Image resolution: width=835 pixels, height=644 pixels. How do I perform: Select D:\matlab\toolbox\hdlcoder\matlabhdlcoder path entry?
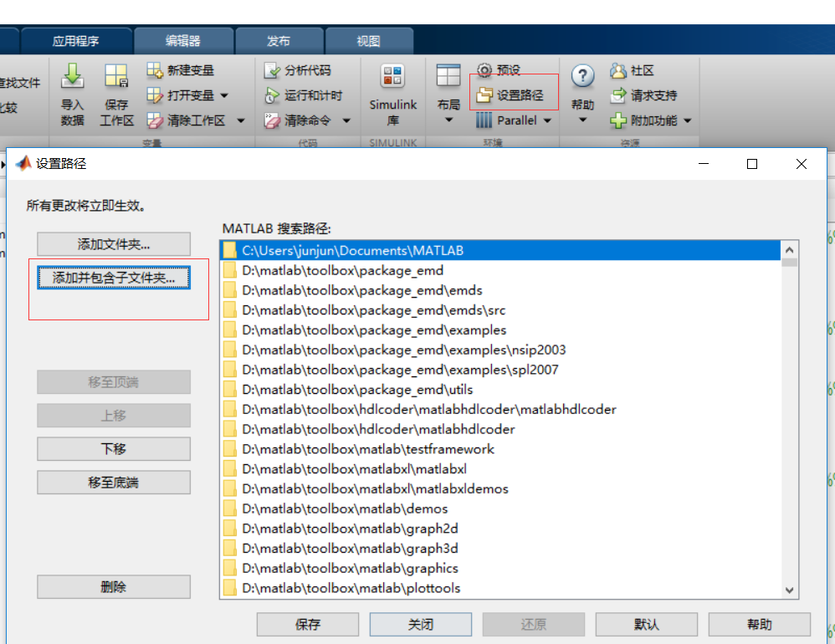point(500,429)
